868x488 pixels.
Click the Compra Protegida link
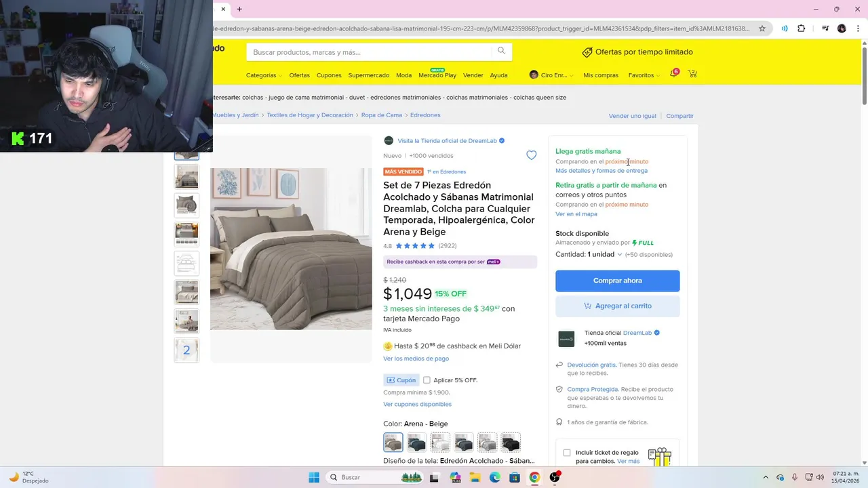tap(593, 389)
